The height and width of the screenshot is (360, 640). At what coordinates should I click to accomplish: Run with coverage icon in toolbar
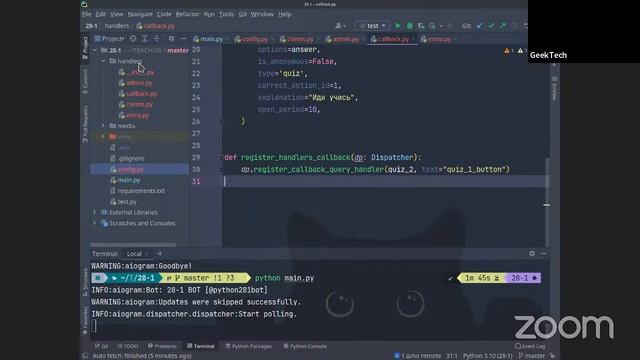click(x=421, y=26)
